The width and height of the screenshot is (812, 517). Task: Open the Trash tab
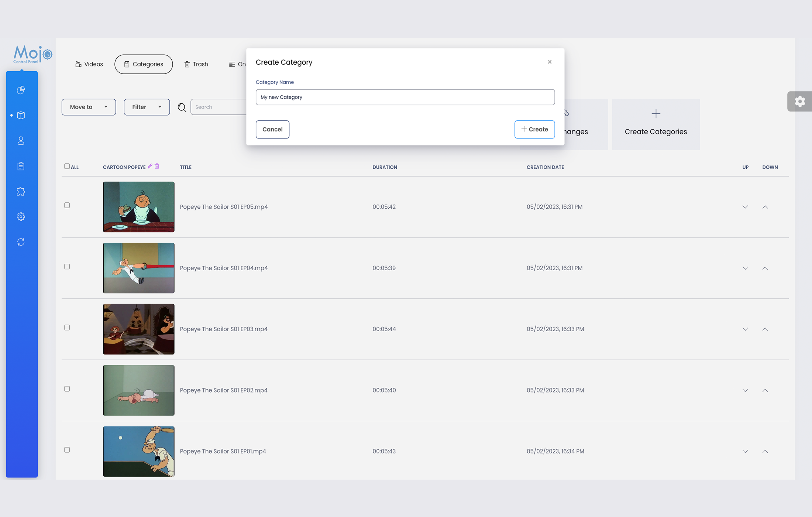(196, 64)
